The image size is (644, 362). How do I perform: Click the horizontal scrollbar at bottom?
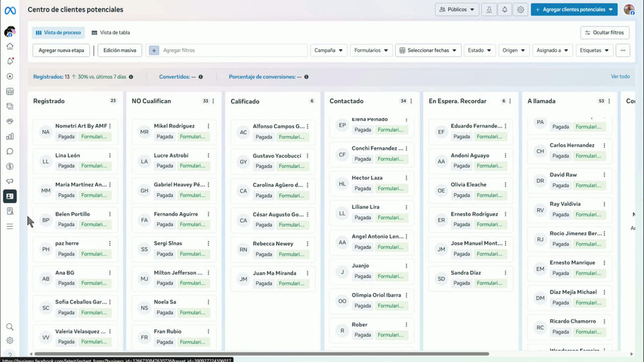262,354
